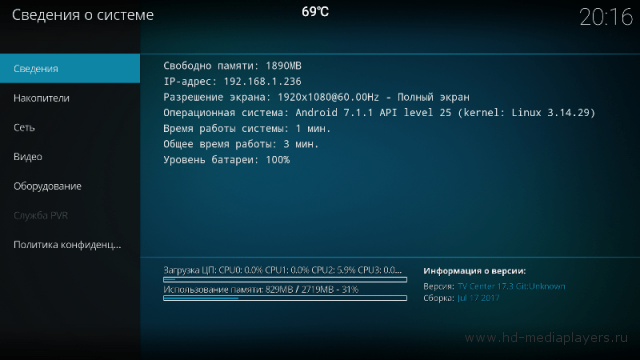Image resolution: width=640 pixels, height=360 pixels.
Task: Click the 20:16 clock display
Action: [x=606, y=18]
